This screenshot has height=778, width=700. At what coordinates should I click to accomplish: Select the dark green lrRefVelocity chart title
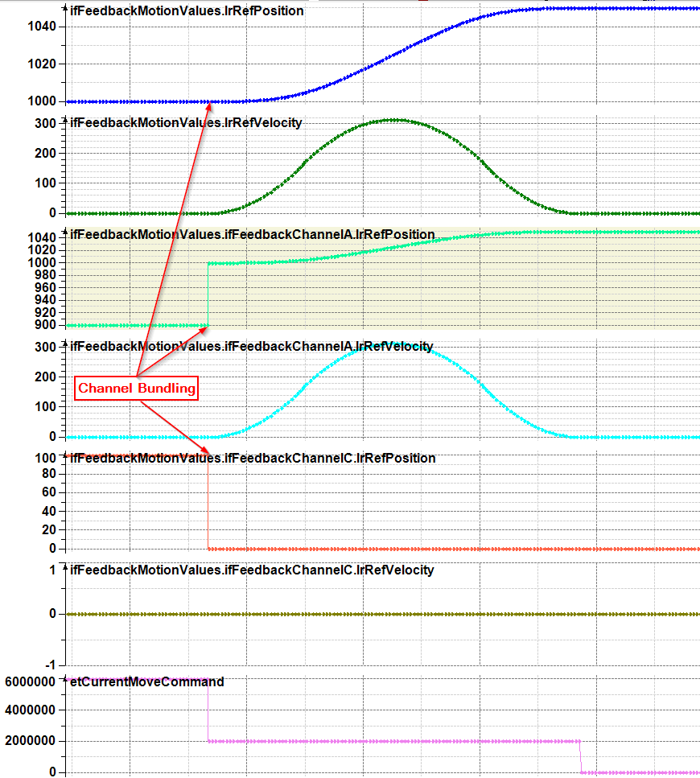click(x=186, y=123)
